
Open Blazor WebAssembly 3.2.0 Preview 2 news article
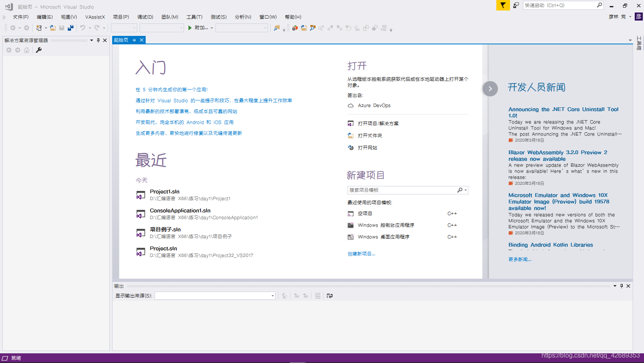tap(558, 156)
